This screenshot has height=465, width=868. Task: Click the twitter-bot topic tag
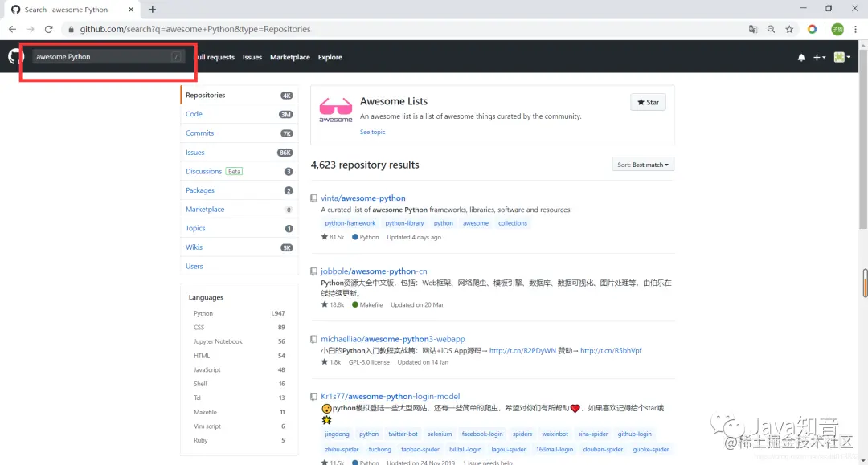click(403, 434)
